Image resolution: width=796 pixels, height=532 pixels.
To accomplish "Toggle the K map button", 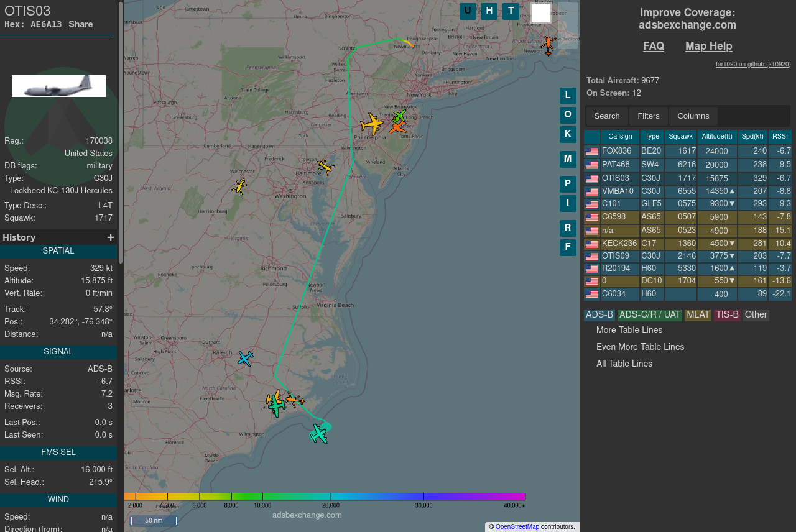I will click(568, 134).
